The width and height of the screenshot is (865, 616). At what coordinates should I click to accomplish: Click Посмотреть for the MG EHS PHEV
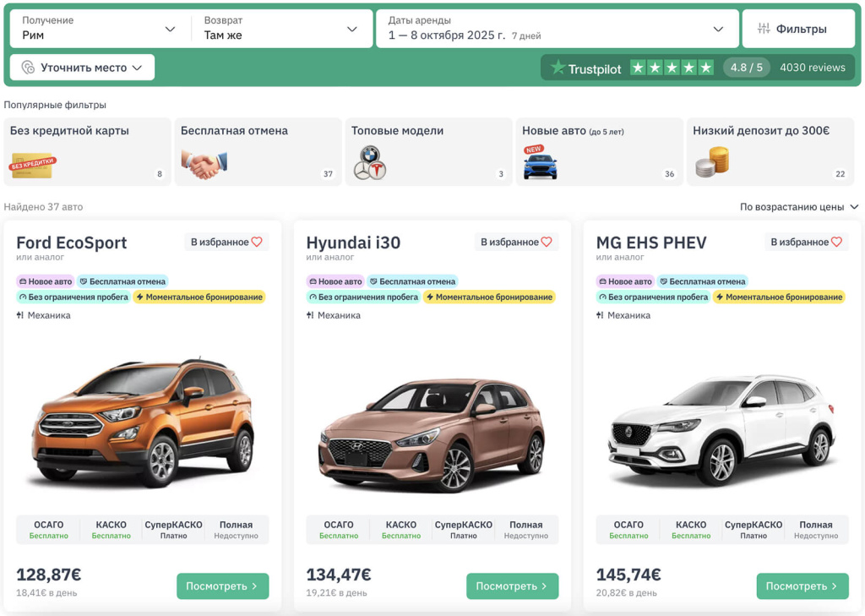click(x=802, y=586)
